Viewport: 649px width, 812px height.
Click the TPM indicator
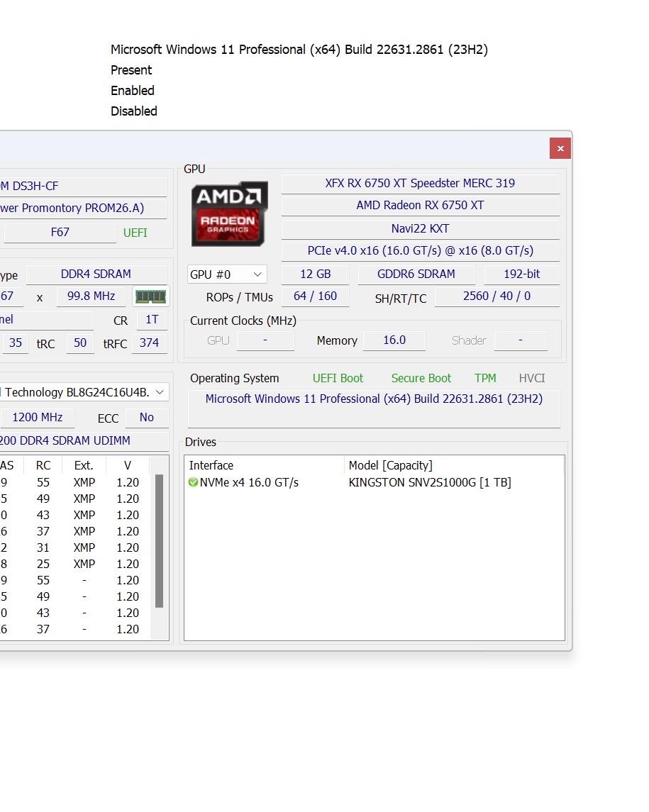pos(485,379)
